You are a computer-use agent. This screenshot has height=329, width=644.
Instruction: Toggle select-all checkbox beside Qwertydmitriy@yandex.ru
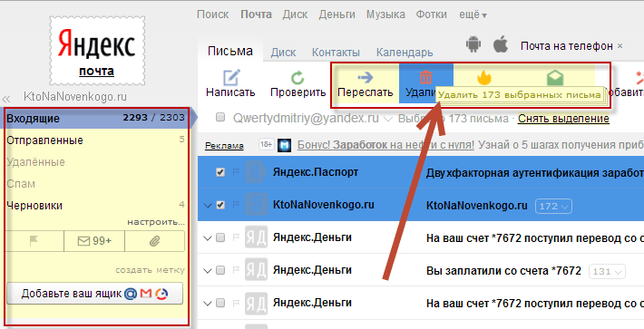[220, 117]
